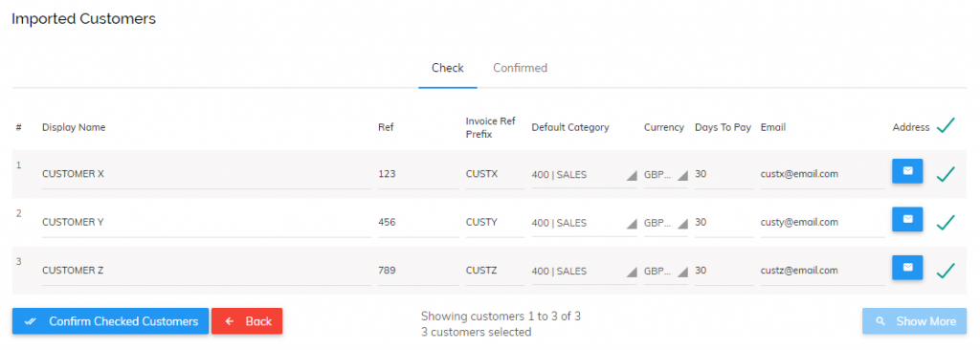
Task: Open GBP currency dropdown for CUSTOMER X
Action: click(666, 175)
